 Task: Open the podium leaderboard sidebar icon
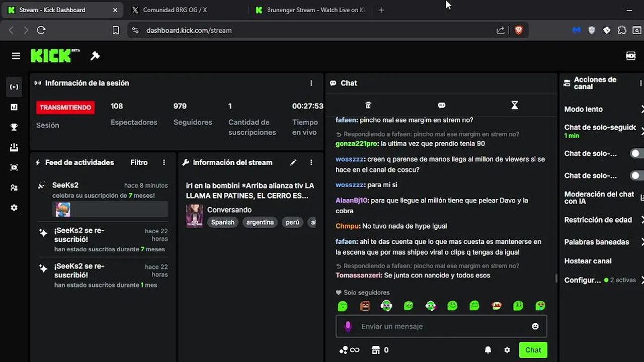click(14, 147)
